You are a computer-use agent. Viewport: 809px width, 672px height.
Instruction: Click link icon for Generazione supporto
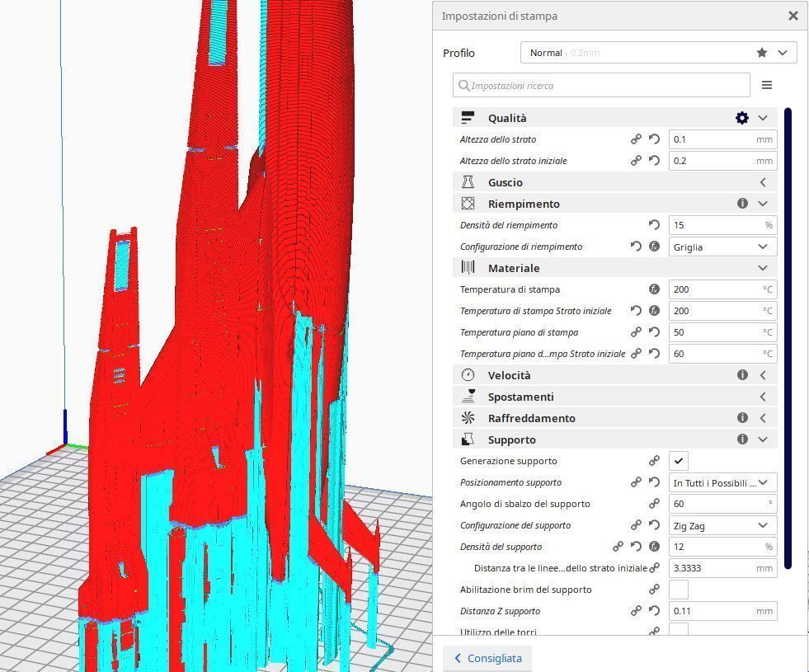click(x=654, y=461)
